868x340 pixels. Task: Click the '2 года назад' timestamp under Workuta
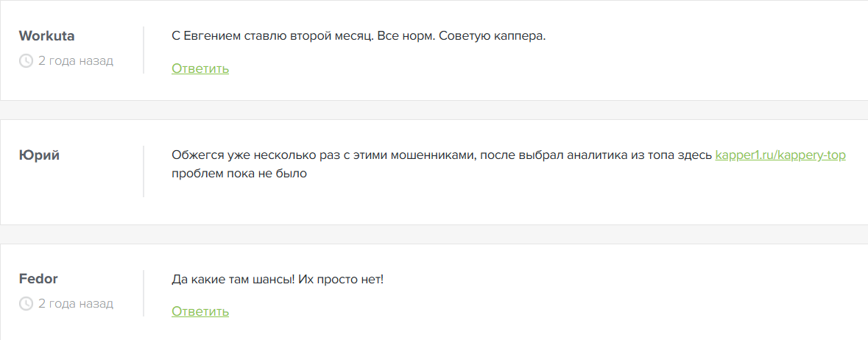(75, 61)
